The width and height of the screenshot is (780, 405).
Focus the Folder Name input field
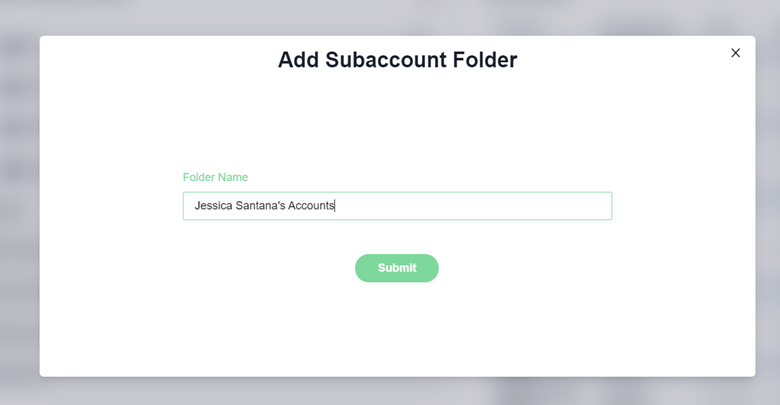click(x=470, y=206)
